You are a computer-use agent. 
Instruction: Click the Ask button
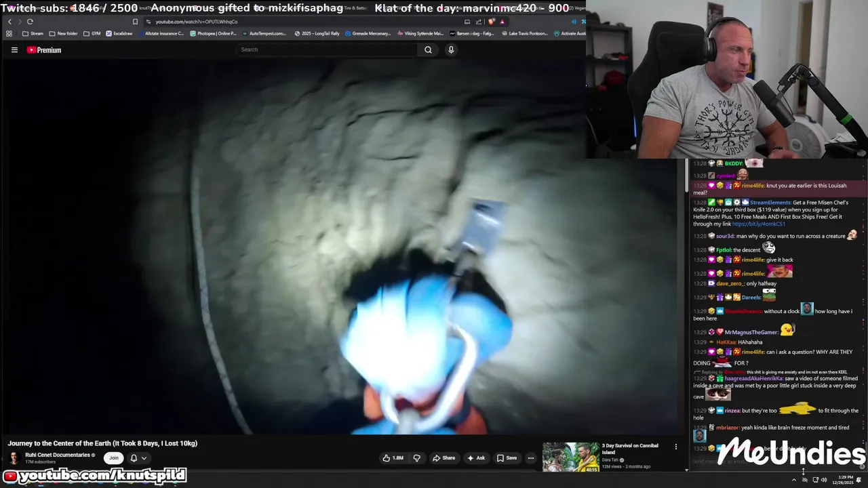tap(476, 458)
